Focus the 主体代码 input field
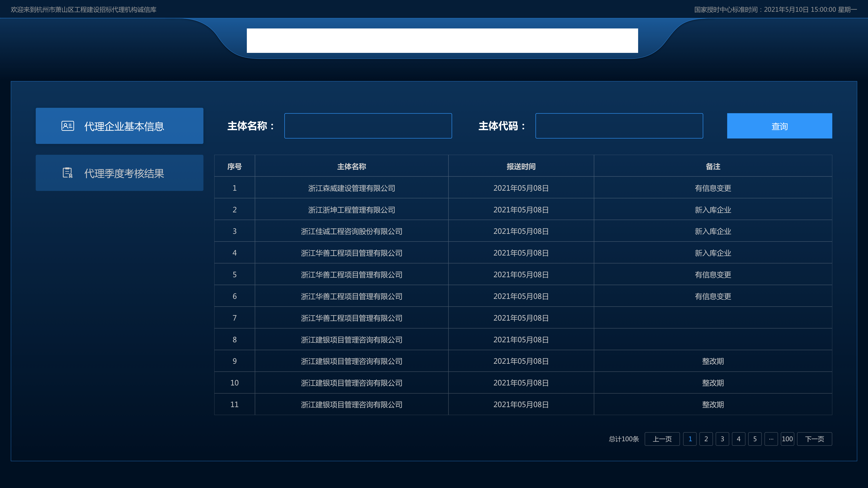Screen dimensions: 868x488 [619, 126]
